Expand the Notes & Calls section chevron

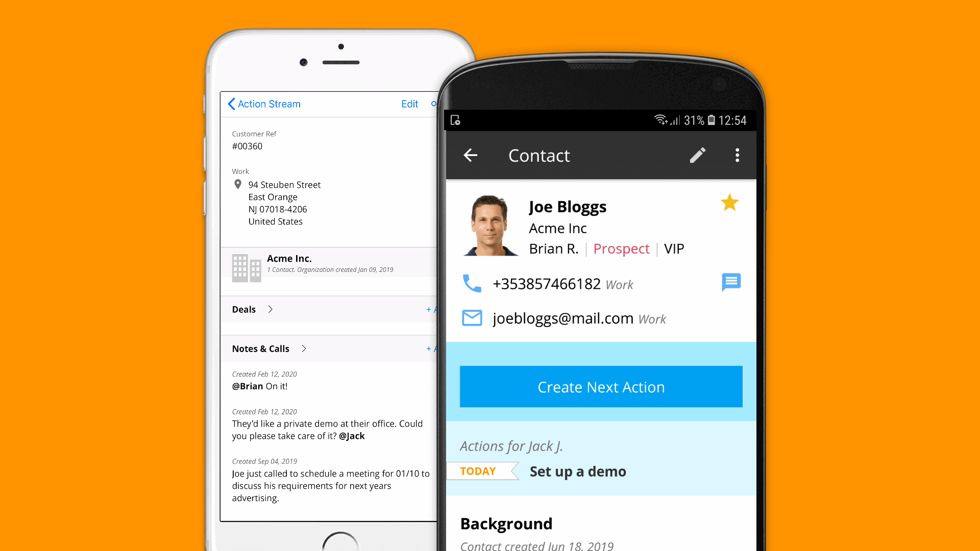pyautogui.click(x=304, y=348)
